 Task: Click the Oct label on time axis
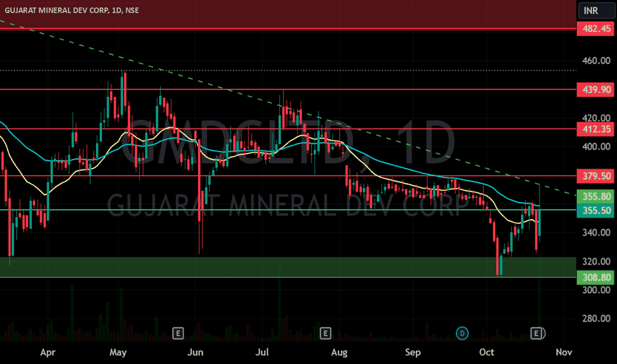pyautogui.click(x=487, y=352)
